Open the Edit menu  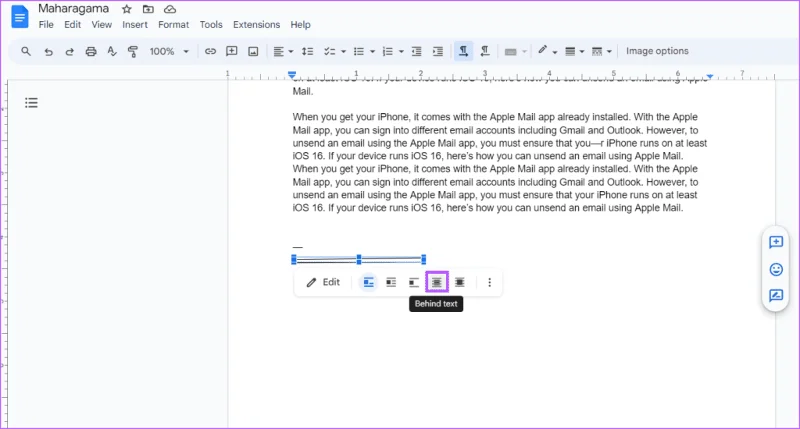pos(72,24)
